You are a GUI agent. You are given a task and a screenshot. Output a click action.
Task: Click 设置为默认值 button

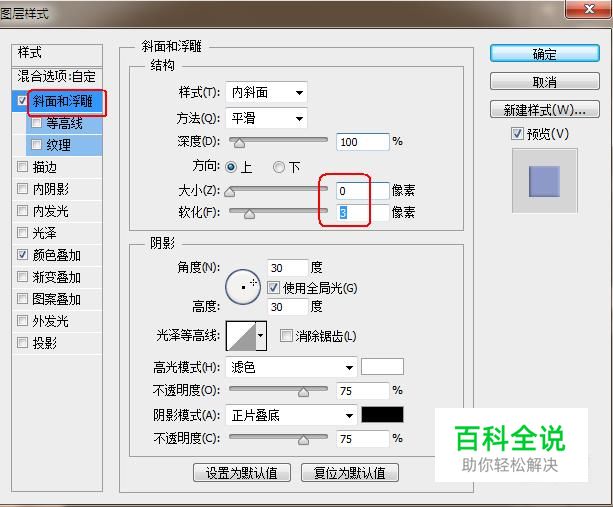pyautogui.click(x=242, y=473)
